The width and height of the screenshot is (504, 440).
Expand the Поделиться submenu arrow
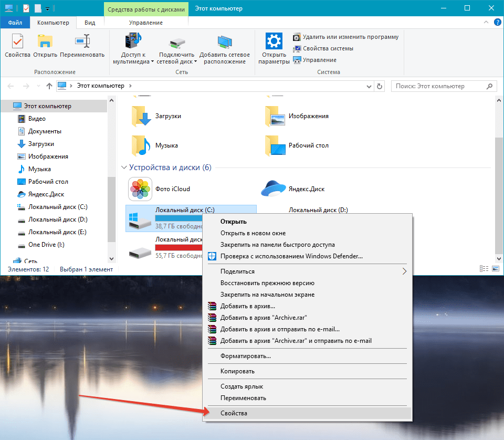point(404,271)
